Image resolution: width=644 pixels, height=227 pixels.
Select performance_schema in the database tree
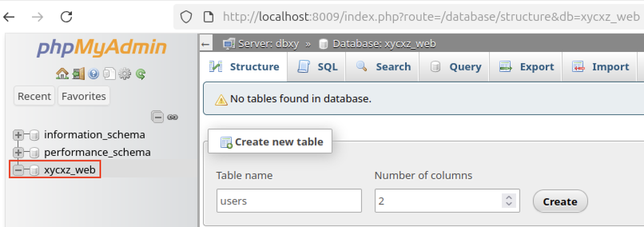(97, 152)
